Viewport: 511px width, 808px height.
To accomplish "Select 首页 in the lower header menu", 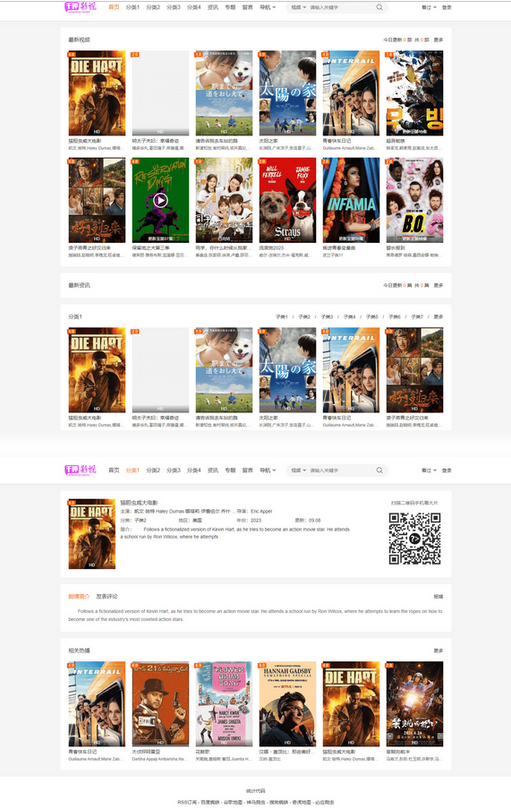I will pos(114,470).
